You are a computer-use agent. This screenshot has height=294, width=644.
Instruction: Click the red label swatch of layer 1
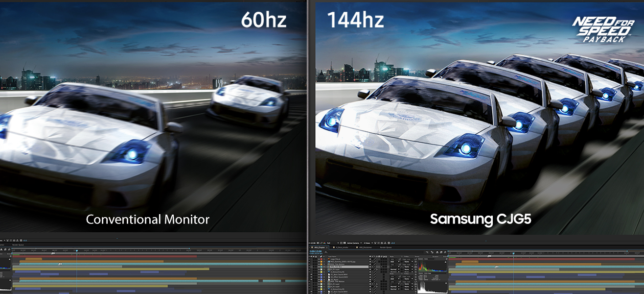[x=322, y=259]
